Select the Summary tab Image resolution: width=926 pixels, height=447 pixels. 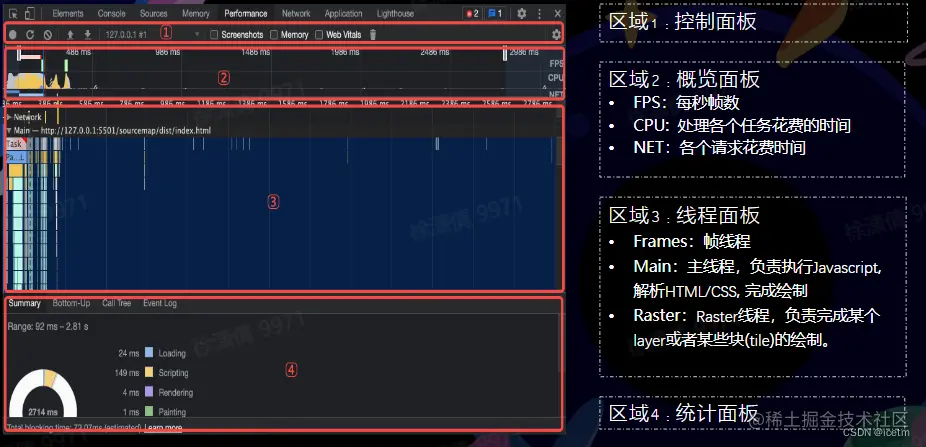[x=24, y=304]
